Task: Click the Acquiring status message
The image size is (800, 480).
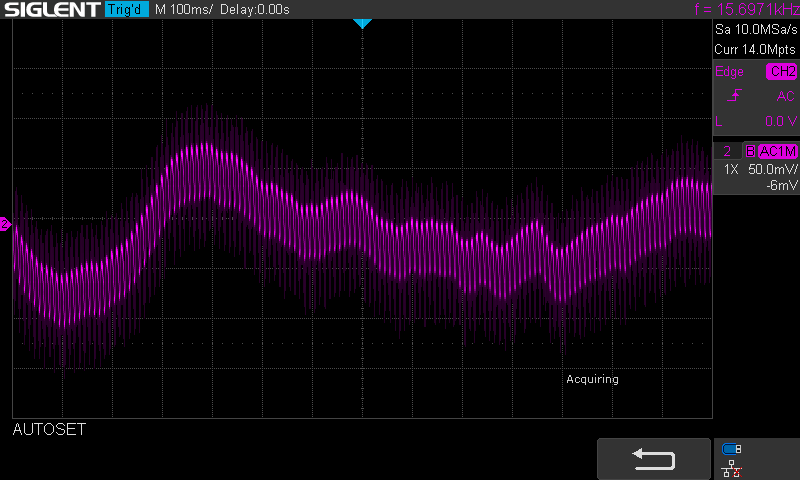Action: tap(592, 379)
